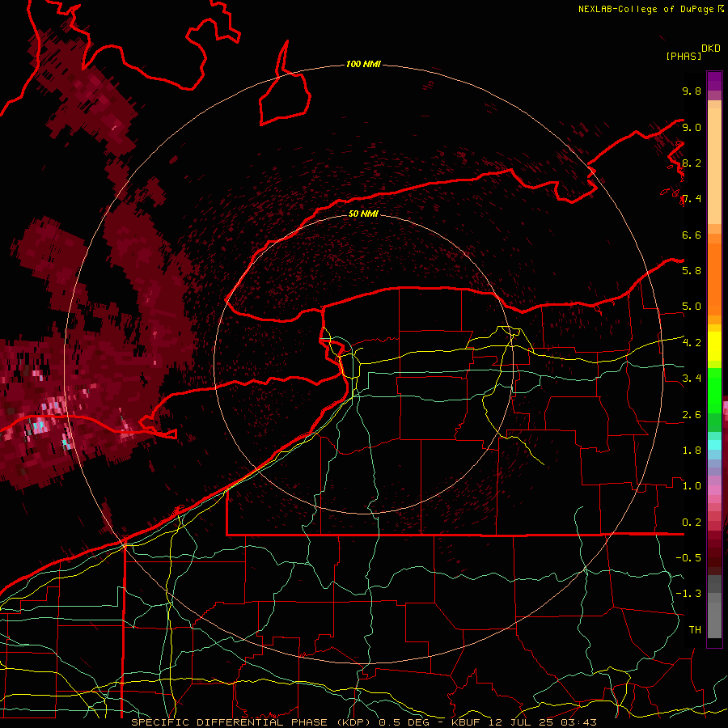The width and height of the screenshot is (728, 728).
Task: Click the 7.4 value on the color scale
Action: click(x=692, y=199)
